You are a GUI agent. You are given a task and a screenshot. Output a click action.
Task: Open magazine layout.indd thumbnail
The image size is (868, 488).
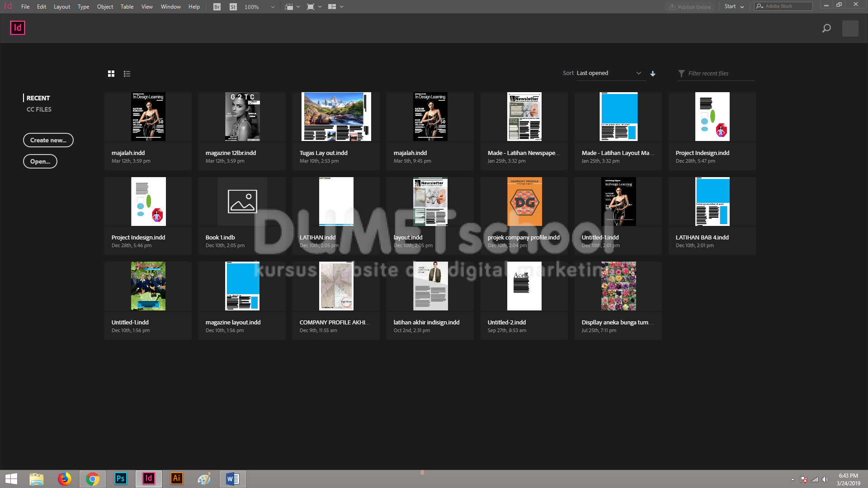click(242, 286)
